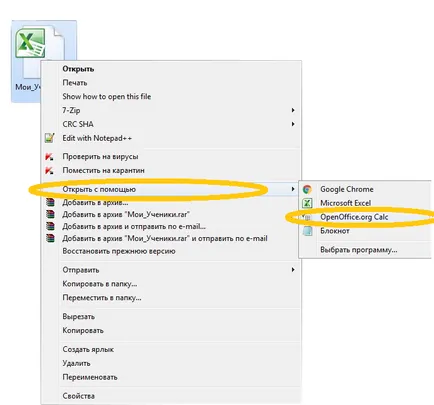Expand the Отправить submenu arrow
The image size is (434, 405).
coord(293,269)
